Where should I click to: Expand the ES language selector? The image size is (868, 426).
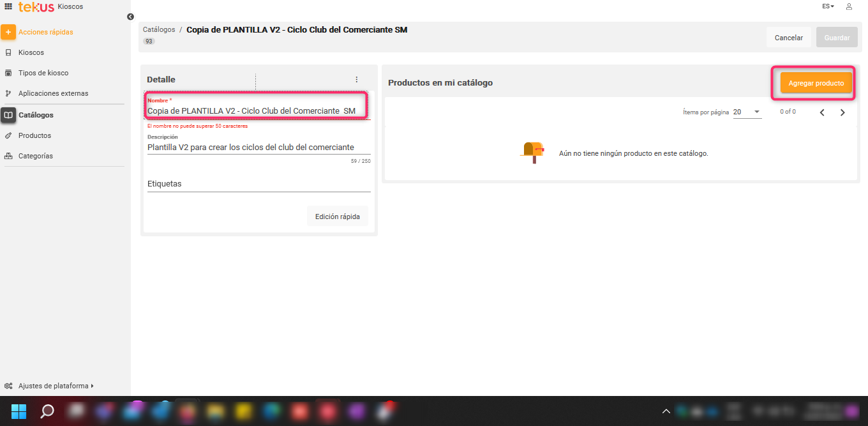tap(828, 6)
